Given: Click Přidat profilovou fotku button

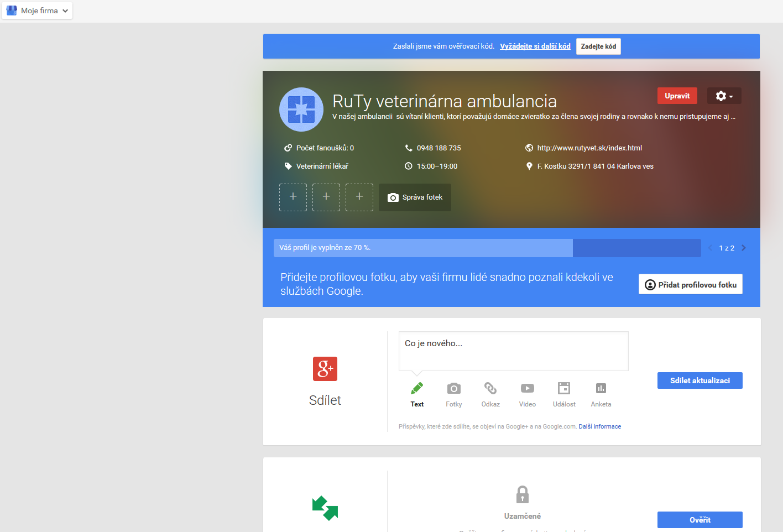Looking at the screenshot, I should point(691,284).
